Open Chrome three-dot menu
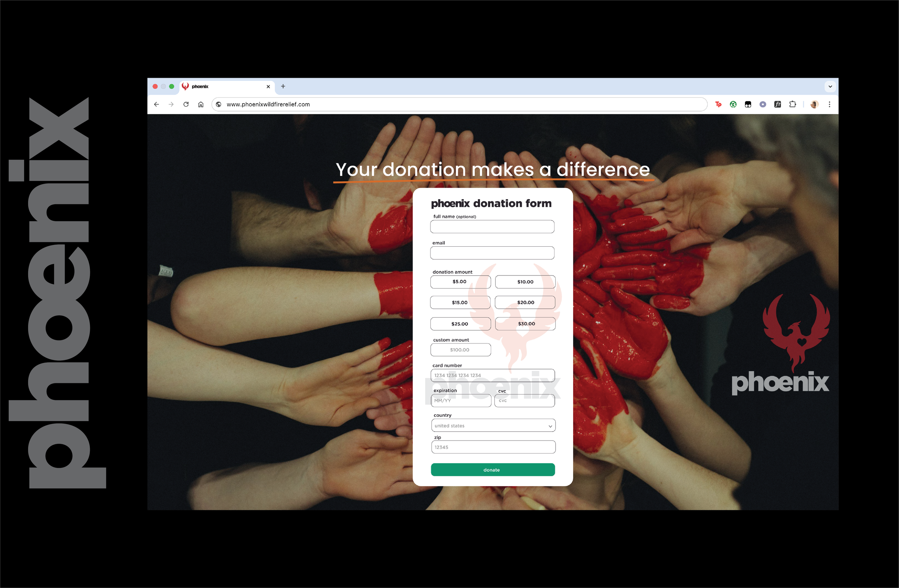899x588 pixels. pos(829,104)
